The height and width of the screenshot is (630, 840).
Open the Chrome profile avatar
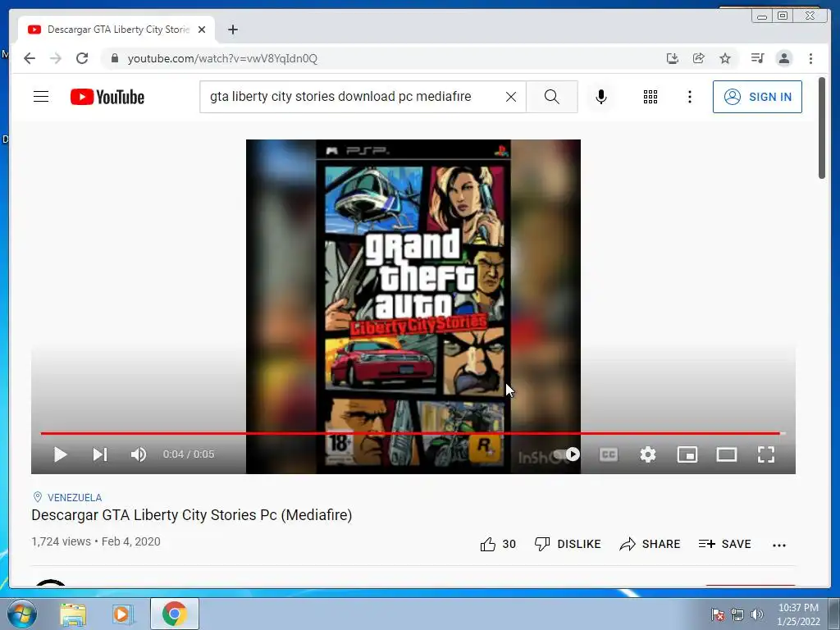pos(784,58)
